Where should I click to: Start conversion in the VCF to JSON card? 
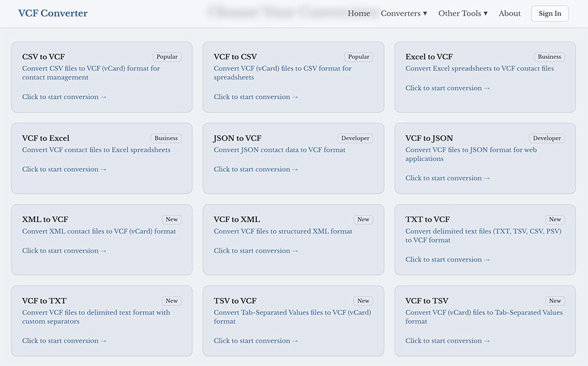(447, 178)
